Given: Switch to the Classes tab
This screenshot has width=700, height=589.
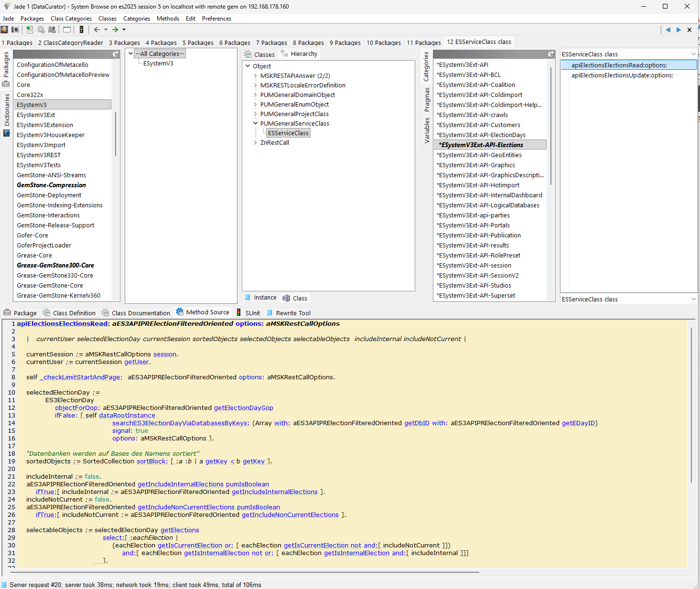Looking at the screenshot, I should point(259,54).
